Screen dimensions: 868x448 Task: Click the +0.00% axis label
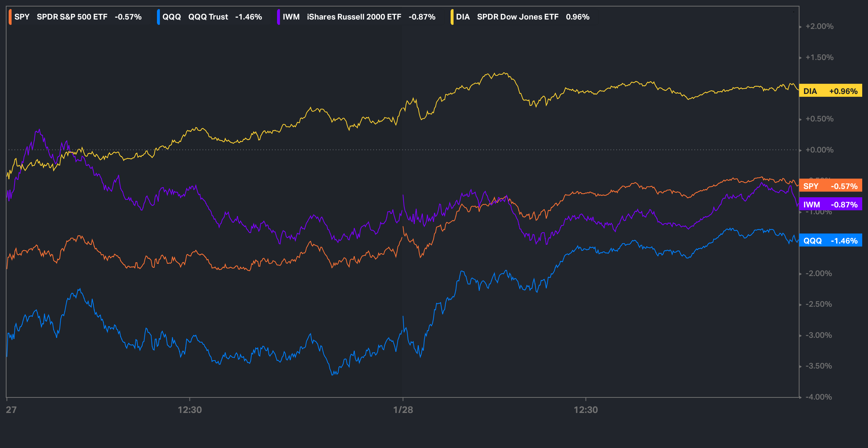820,150
